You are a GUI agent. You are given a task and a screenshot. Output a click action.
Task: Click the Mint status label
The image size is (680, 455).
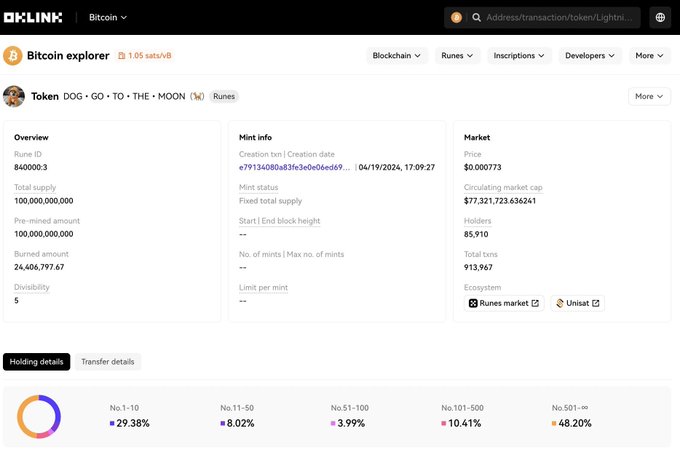tap(258, 187)
